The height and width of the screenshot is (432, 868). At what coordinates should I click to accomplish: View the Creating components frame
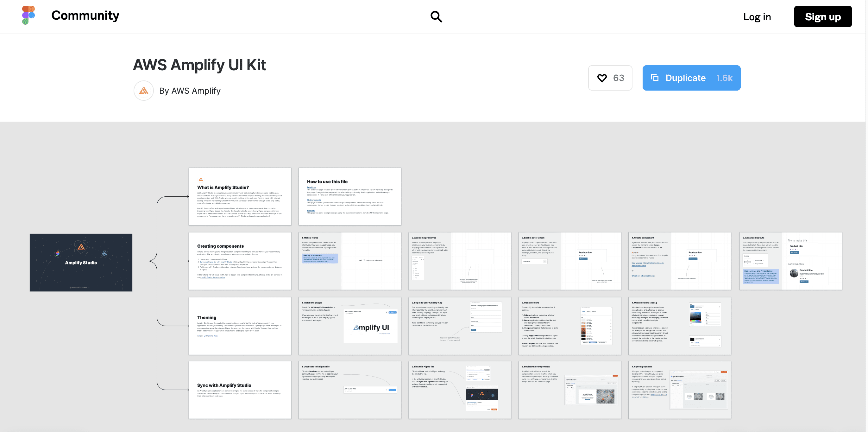click(x=240, y=261)
